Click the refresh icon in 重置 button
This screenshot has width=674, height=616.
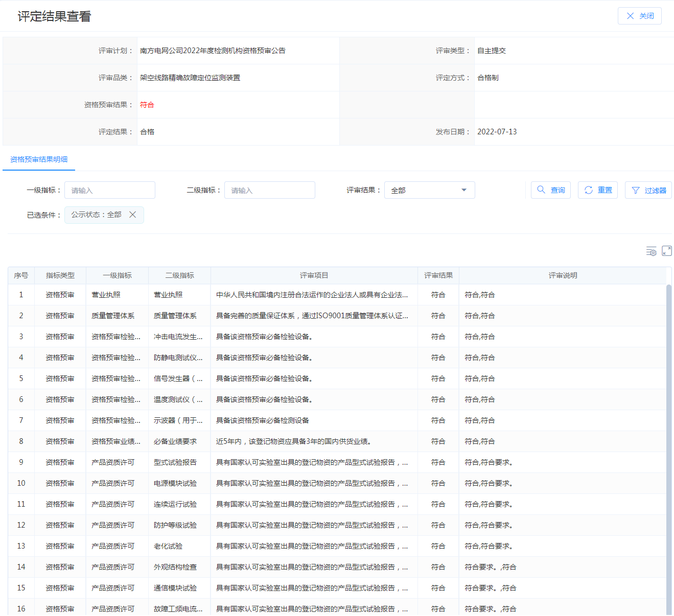point(589,190)
